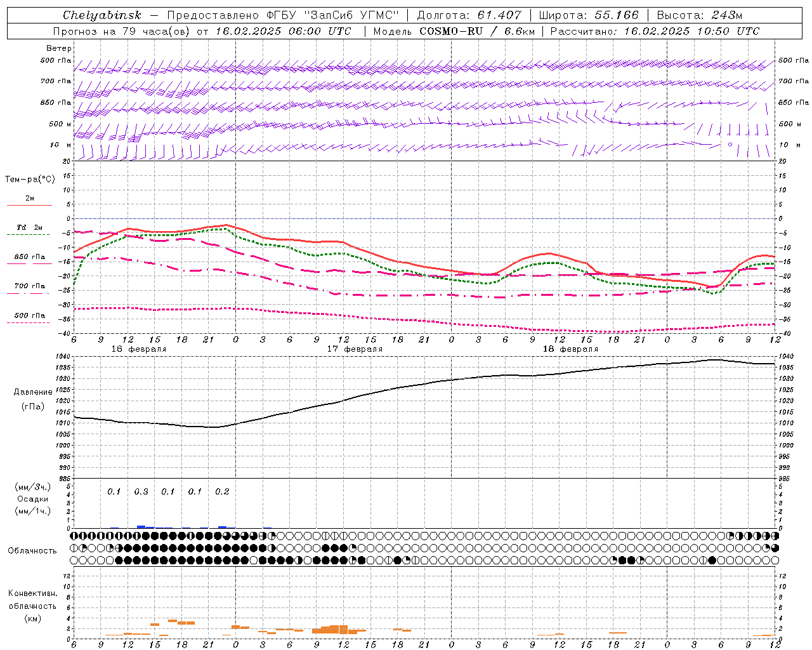Click the dashed Td 2м legend line
The image size is (812, 650).
[x=29, y=234]
